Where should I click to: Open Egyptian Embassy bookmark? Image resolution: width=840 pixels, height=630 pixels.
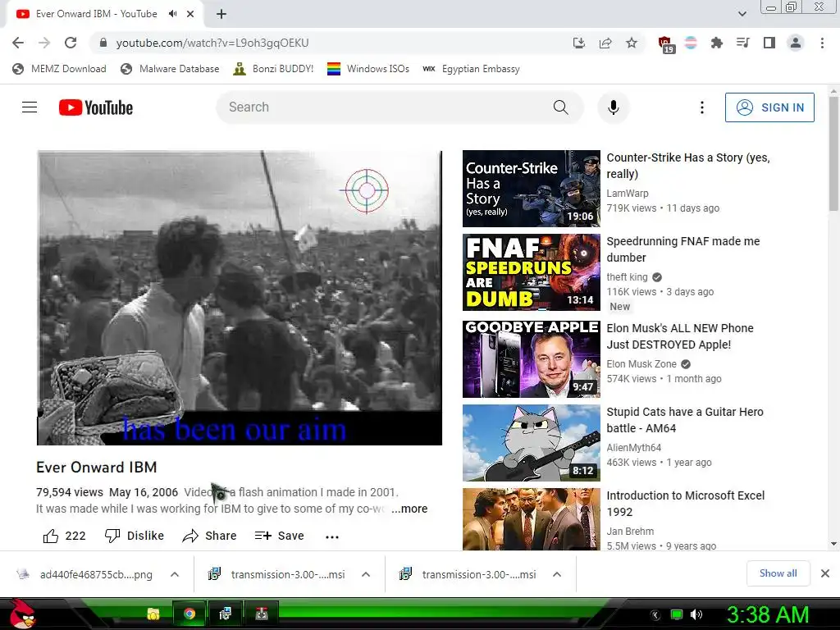(471, 69)
